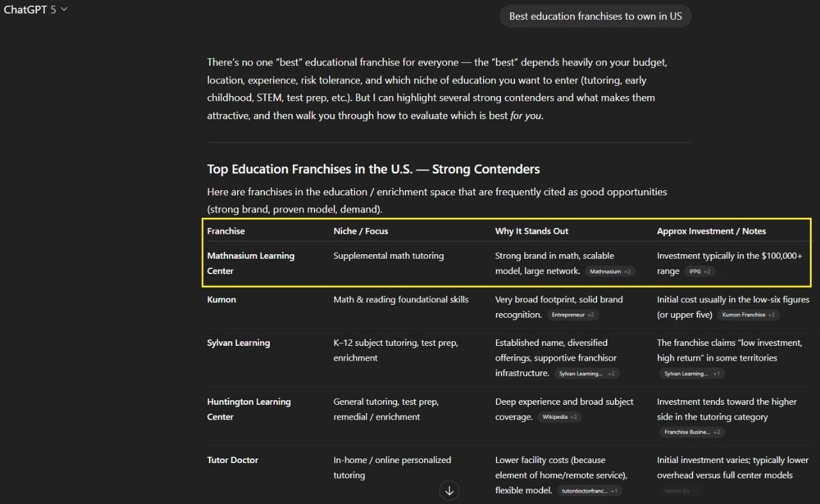Click Sylvan Learning citation after 'infrastructure.'
The width and height of the screenshot is (820, 504).
[x=586, y=373]
